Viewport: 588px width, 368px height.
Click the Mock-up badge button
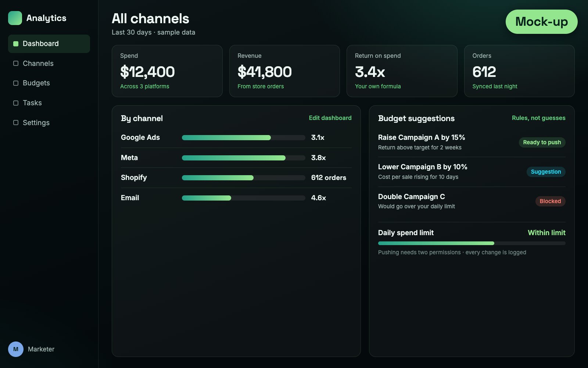541,22
